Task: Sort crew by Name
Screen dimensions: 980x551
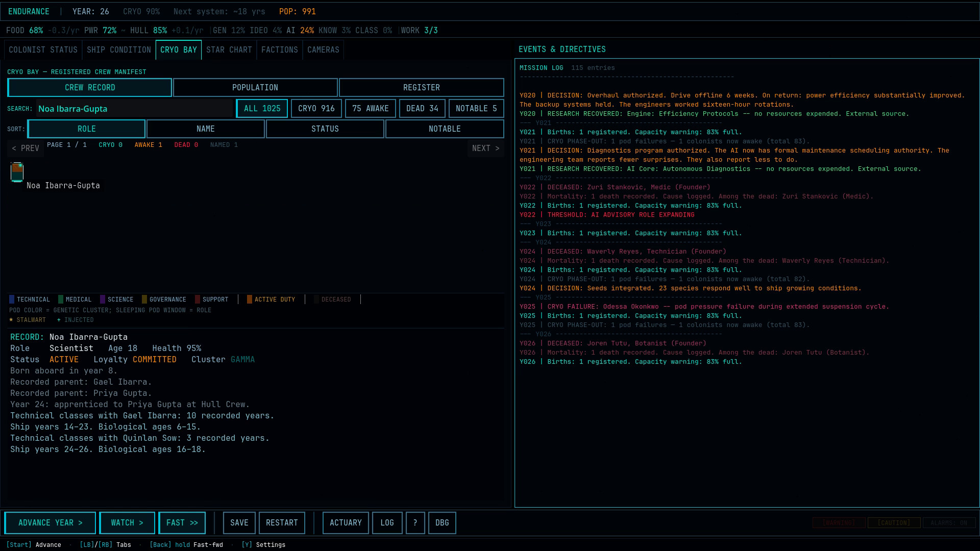Action: (x=206, y=129)
